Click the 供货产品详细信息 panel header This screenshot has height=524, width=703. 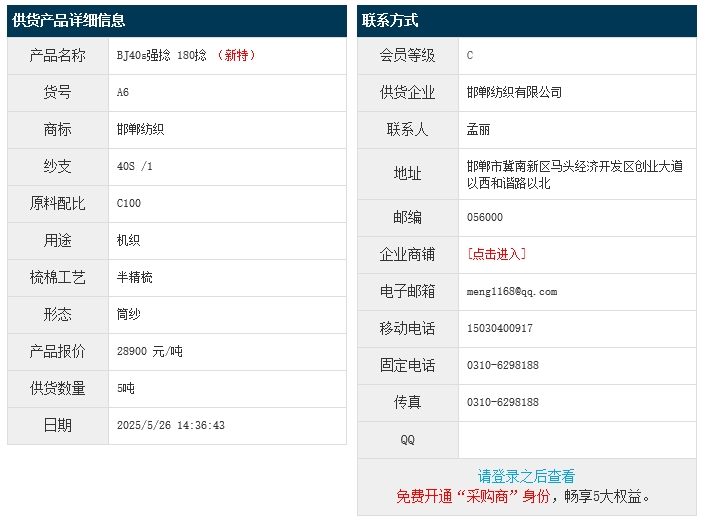click(x=69, y=20)
